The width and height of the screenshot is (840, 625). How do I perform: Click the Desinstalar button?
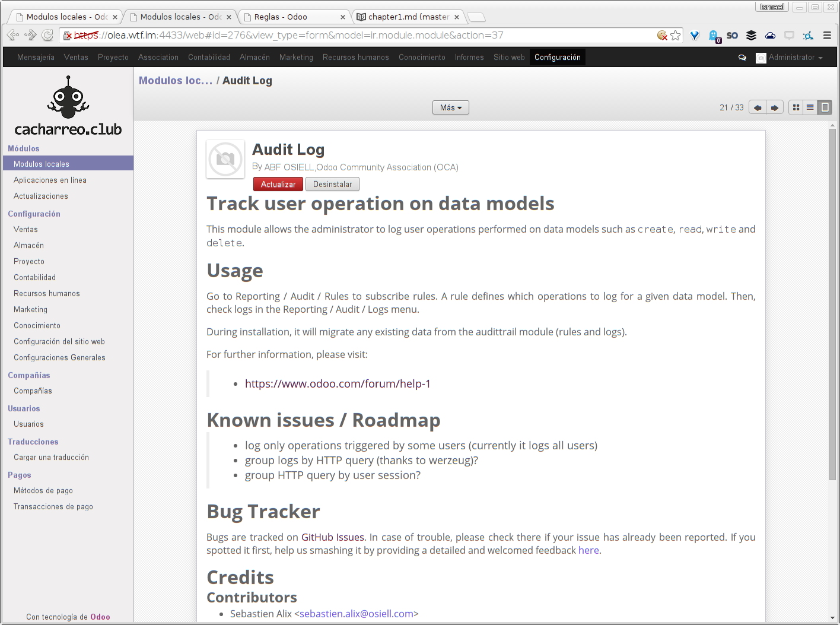tap(332, 185)
